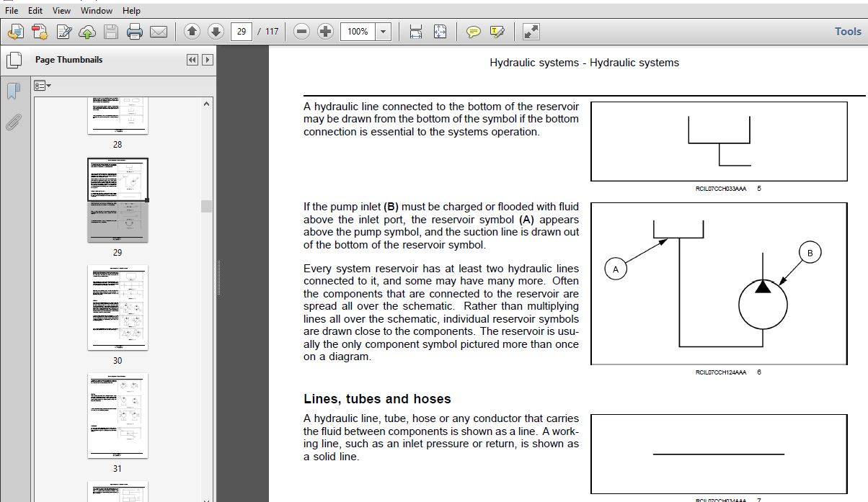
Task: Click the Page Thumbnails sidebar icon
Action: click(x=14, y=60)
